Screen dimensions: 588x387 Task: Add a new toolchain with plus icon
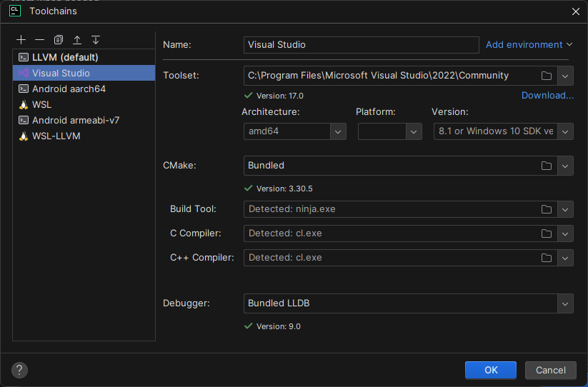click(x=21, y=40)
